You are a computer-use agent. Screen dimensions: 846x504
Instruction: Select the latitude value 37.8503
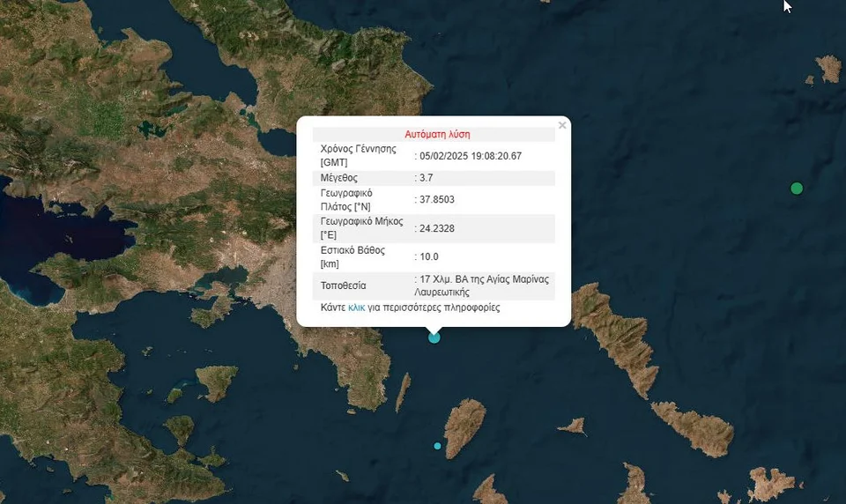click(437, 200)
